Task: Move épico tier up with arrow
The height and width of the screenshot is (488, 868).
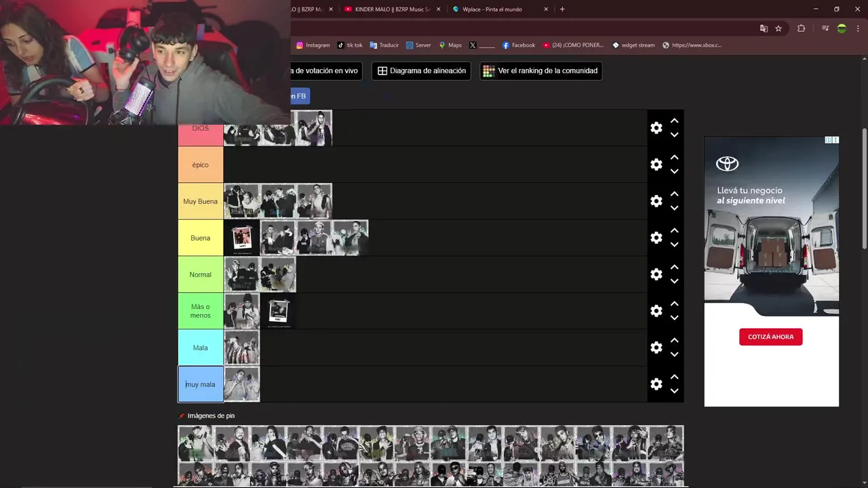Action: 674,157
